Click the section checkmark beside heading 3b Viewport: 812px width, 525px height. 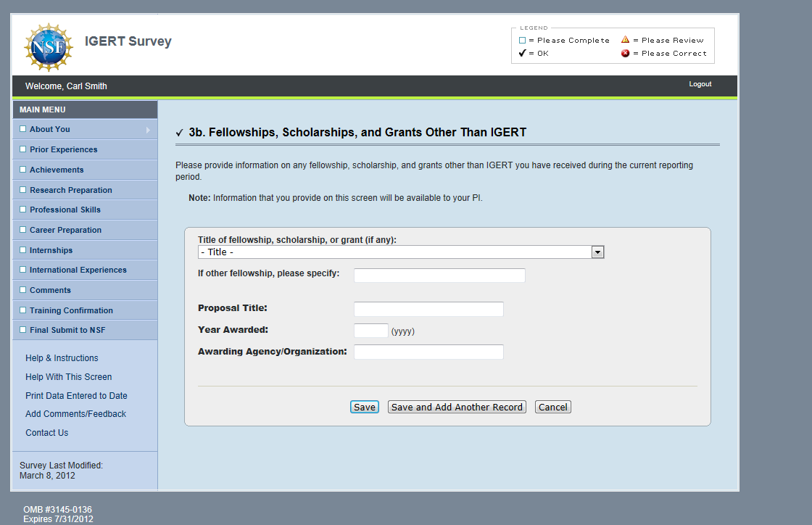point(179,133)
